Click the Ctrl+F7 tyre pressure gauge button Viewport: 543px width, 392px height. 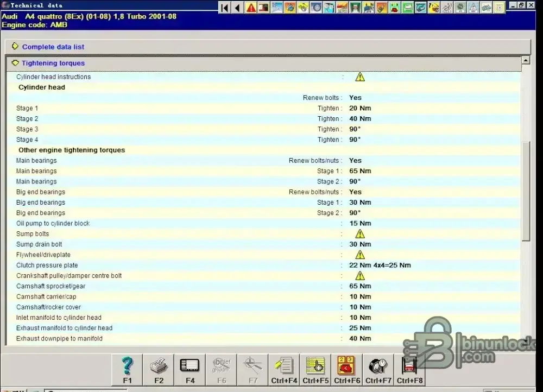tap(378, 370)
